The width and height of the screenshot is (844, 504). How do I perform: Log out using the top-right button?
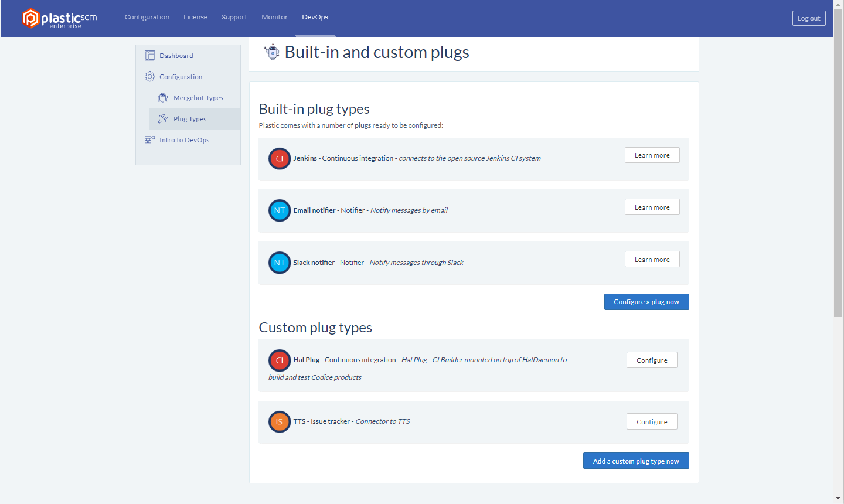point(808,18)
